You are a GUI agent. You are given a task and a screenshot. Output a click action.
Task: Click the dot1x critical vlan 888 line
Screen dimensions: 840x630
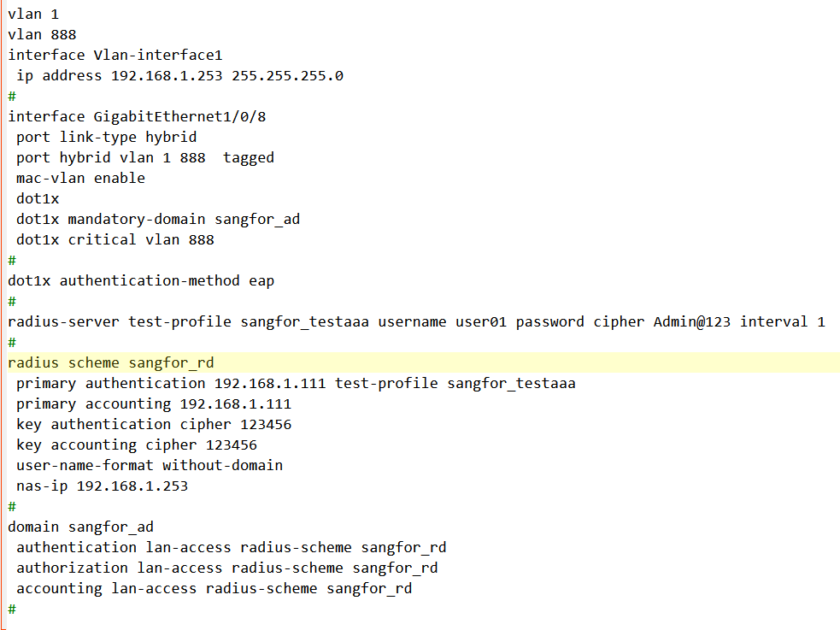(x=115, y=239)
